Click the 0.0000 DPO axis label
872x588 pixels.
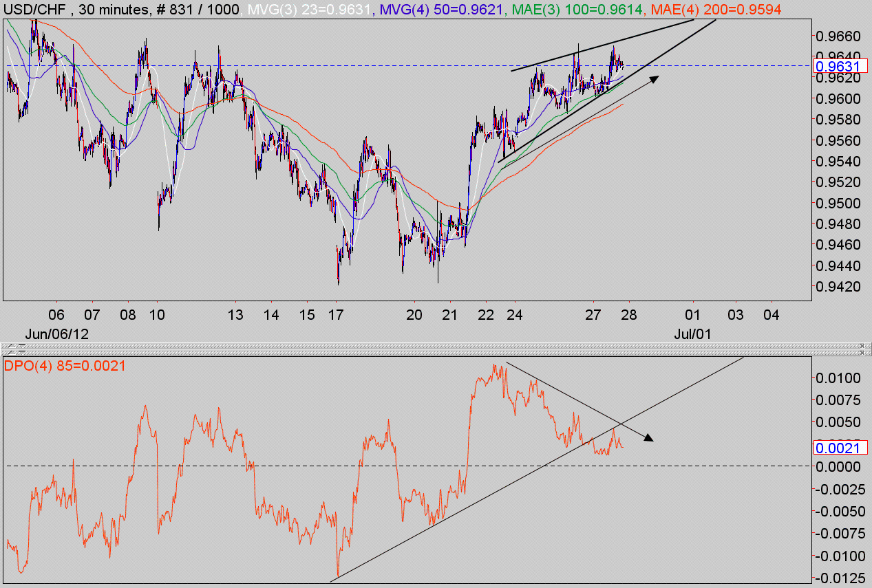838,467
